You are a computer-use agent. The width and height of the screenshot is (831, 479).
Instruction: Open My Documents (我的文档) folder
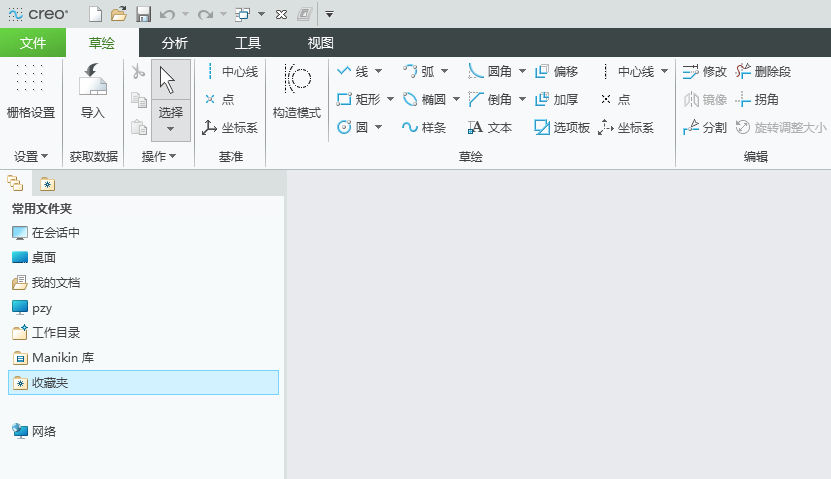(x=46, y=282)
